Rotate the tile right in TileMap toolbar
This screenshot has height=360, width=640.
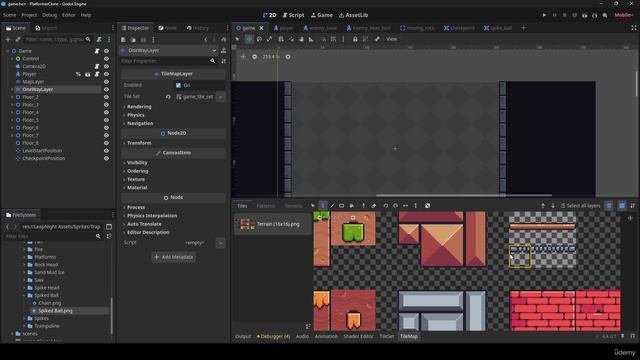click(x=396, y=206)
